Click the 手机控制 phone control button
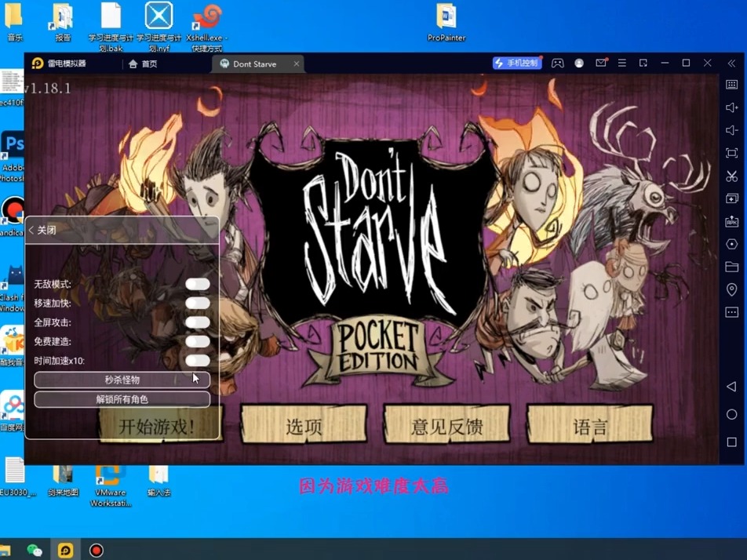747x560 pixels. pos(517,63)
